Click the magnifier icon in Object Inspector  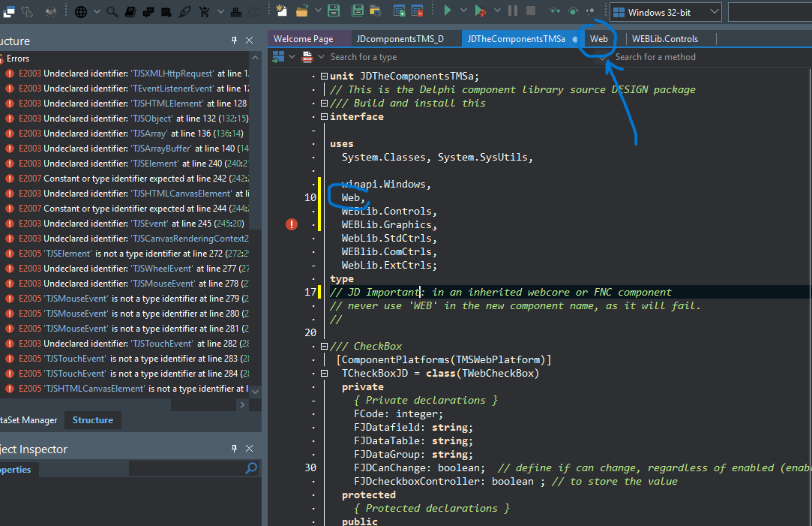(251, 468)
